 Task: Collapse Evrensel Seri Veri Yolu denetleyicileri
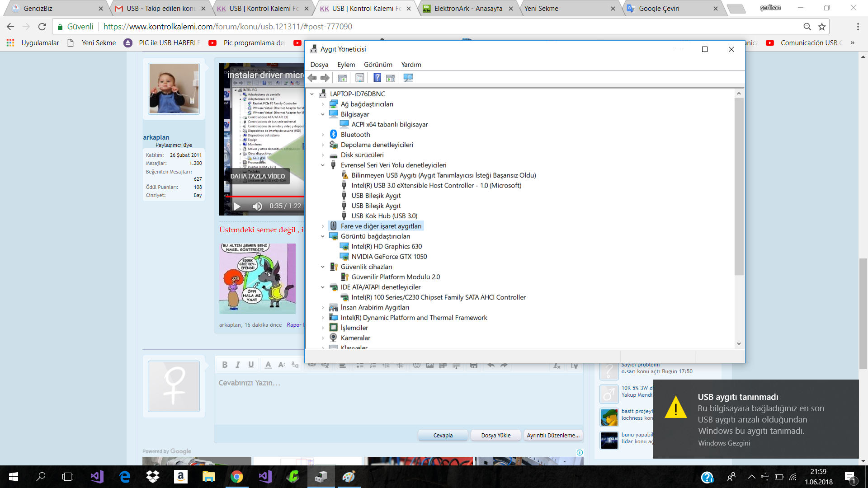click(323, 165)
